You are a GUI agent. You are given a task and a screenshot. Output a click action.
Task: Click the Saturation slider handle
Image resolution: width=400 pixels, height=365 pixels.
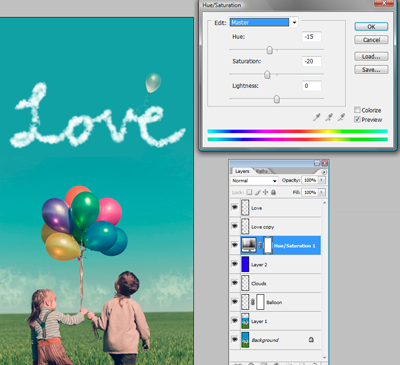[x=267, y=75]
